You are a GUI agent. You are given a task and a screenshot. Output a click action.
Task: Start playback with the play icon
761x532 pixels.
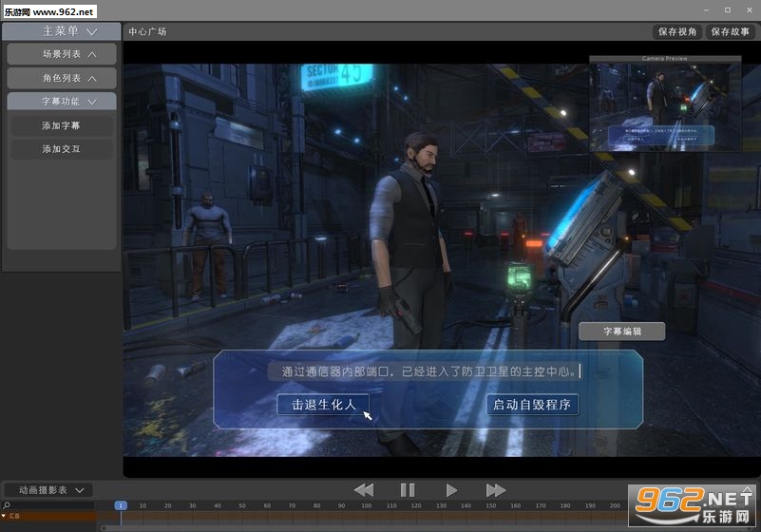451,490
